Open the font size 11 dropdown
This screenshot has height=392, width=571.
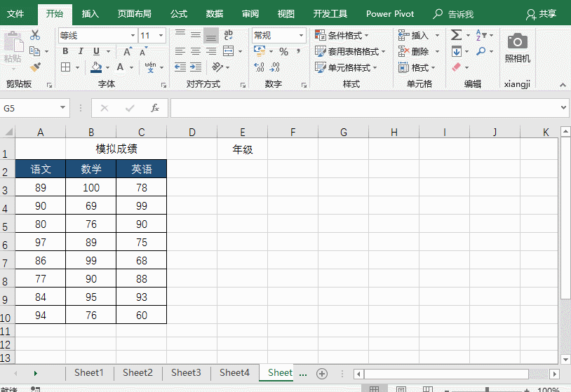click(161, 35)
